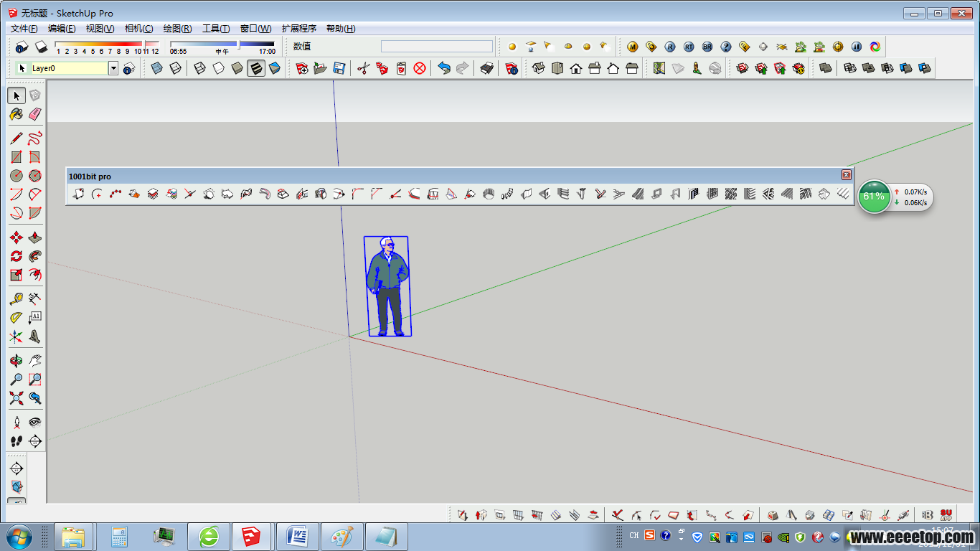Image resolution: width=980 pixels, height=551 pixels.
Task: Pick the Follow Me tool
Action: [35, 256]
